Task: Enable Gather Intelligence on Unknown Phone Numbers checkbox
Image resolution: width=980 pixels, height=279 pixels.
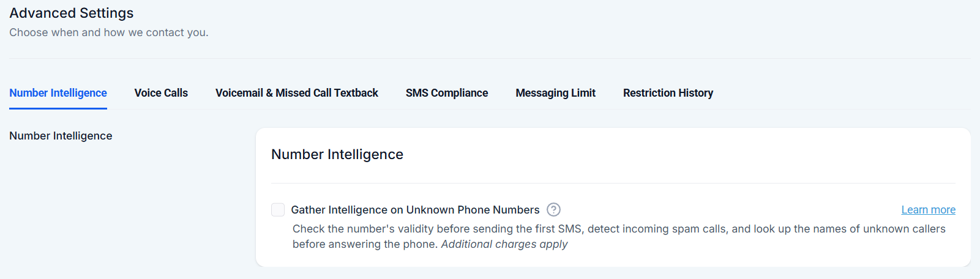Action: tap(278, 210)
